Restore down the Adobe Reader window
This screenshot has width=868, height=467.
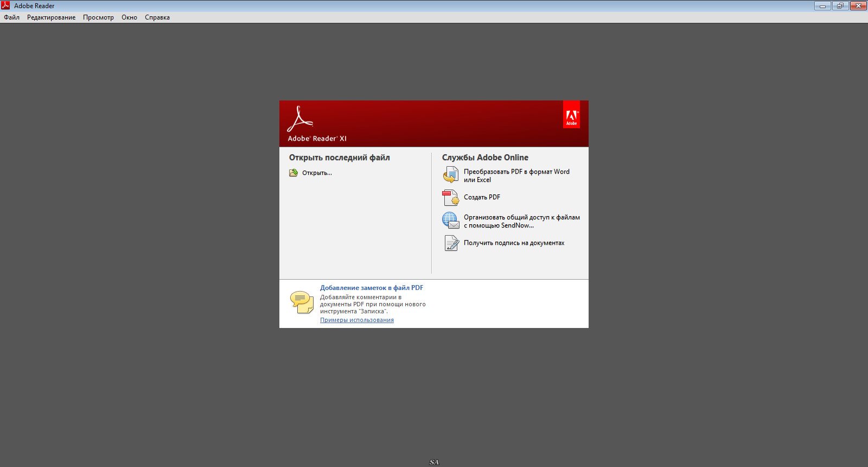point(840,5)
